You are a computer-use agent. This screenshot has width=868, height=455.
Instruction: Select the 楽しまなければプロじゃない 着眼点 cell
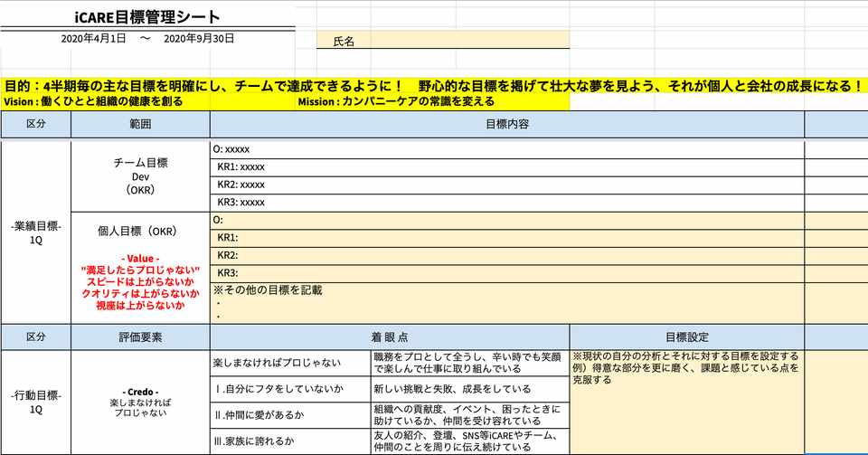290,363
